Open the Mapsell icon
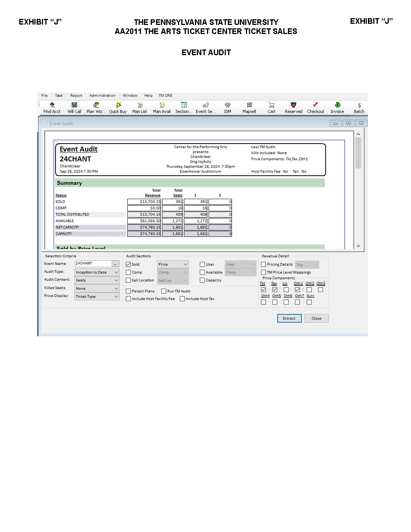This screenshot has height=532, width=411. [x=249, y=108]
